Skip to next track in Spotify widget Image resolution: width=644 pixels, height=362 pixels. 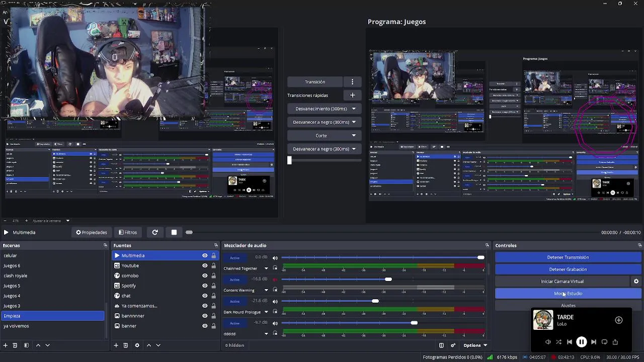click(x=593, y=342)
